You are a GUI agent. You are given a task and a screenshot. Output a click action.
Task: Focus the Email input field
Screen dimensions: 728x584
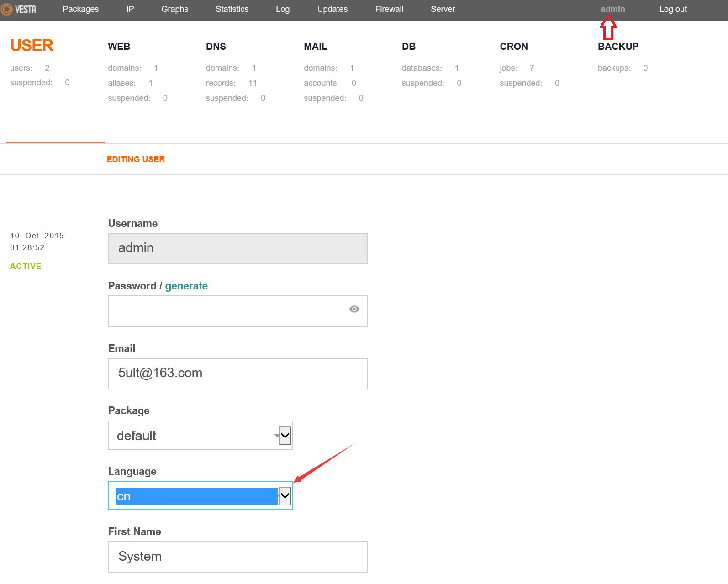[237, 374]
